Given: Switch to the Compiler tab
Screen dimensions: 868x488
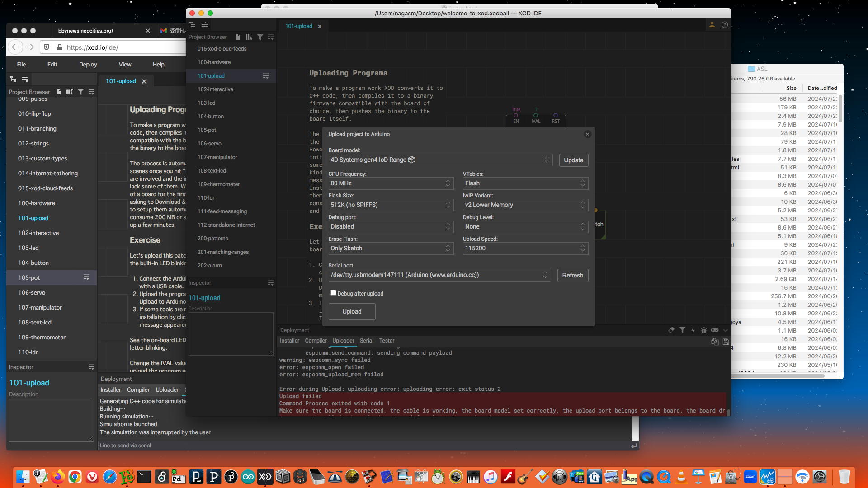Looking at the screenshot, I should 315,341.
